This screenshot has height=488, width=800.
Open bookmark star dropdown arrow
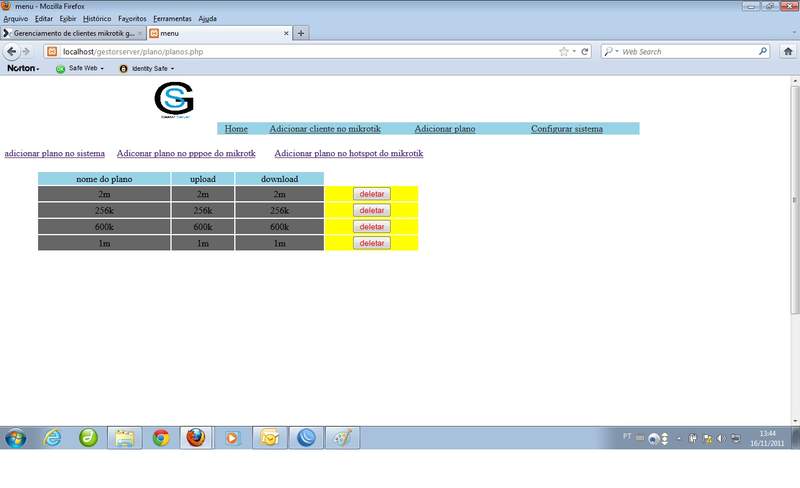pyautogui.click(x=574, y=52)
